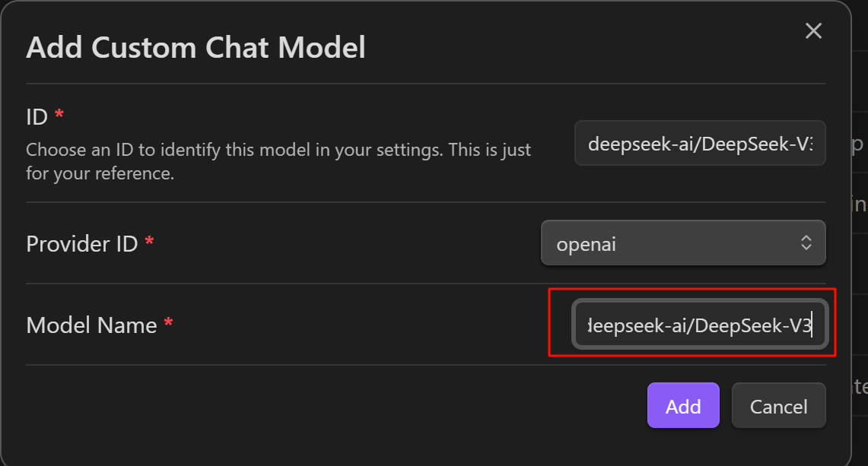This screenshot has height=466, width=868.
Task: Click the red asterisk beside Provider ID
Action: coord(149,242)
